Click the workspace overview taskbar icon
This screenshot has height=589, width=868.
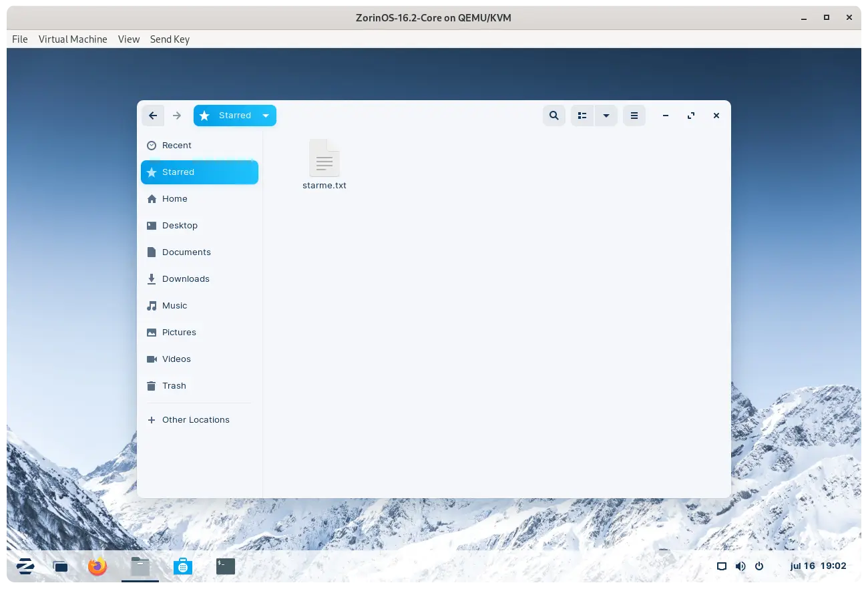[61, 567]
